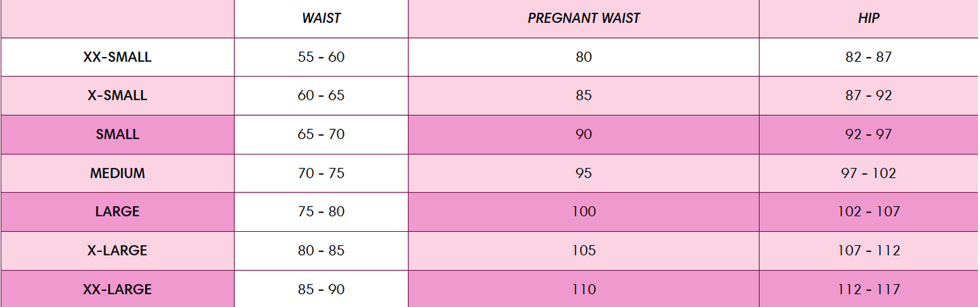Choose the MEDIUM size row label

(117, 173)
